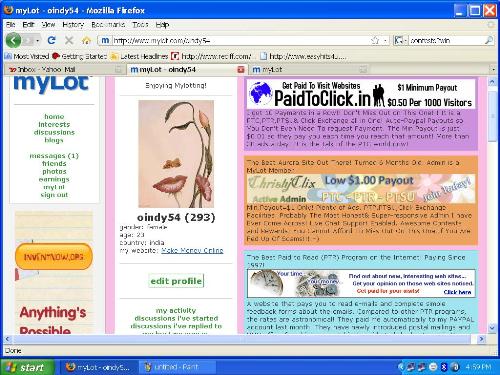500x375 pixels.
Task: Go to the home link in sidebar
Action: (x=54, y=116)
